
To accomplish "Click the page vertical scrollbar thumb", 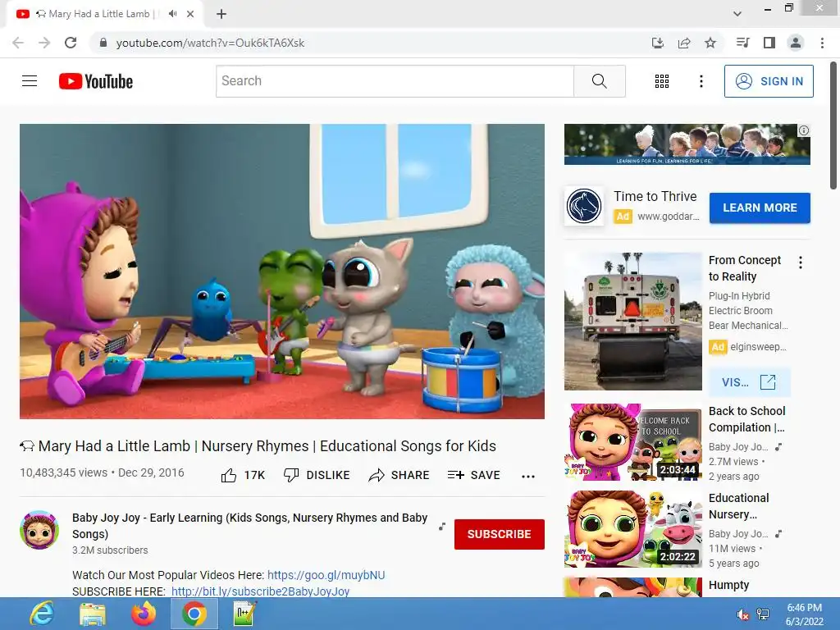I will [833, 126].
